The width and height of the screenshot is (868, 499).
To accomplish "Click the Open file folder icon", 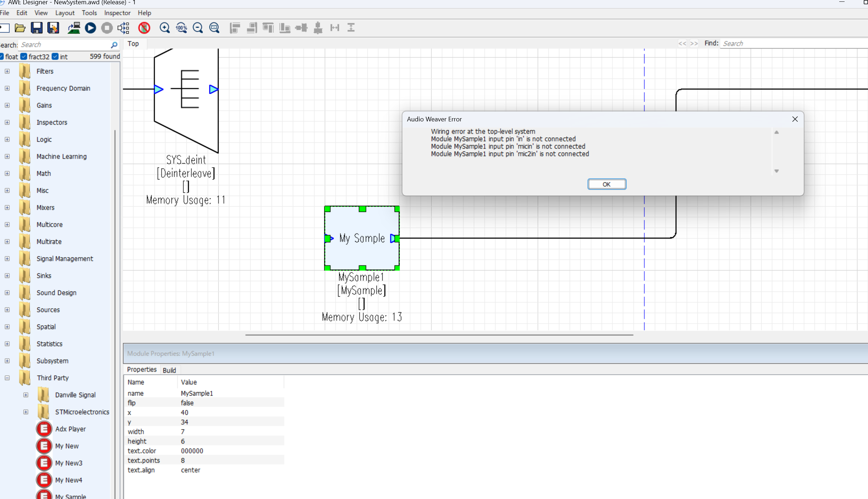I will (x=20, y=28).
